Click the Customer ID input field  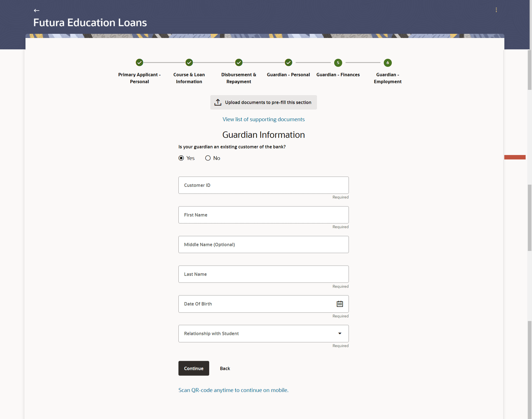pos(263,185)
